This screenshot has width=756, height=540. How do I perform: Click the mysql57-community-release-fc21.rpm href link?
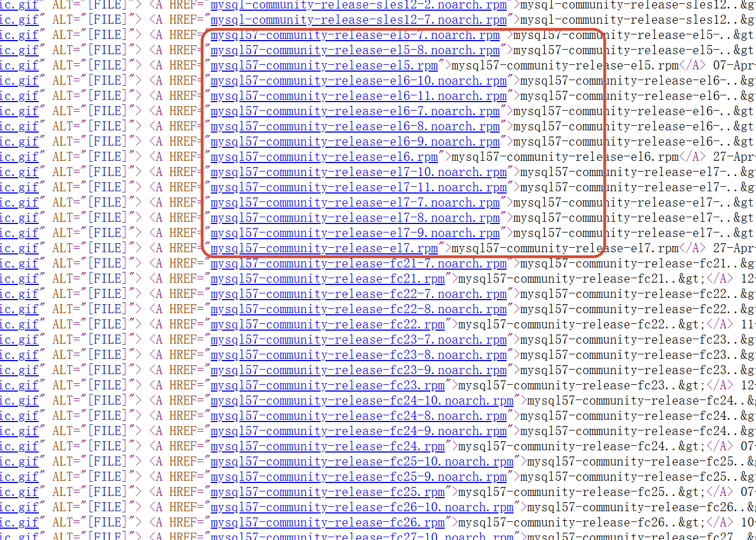[x=327, y=279]
